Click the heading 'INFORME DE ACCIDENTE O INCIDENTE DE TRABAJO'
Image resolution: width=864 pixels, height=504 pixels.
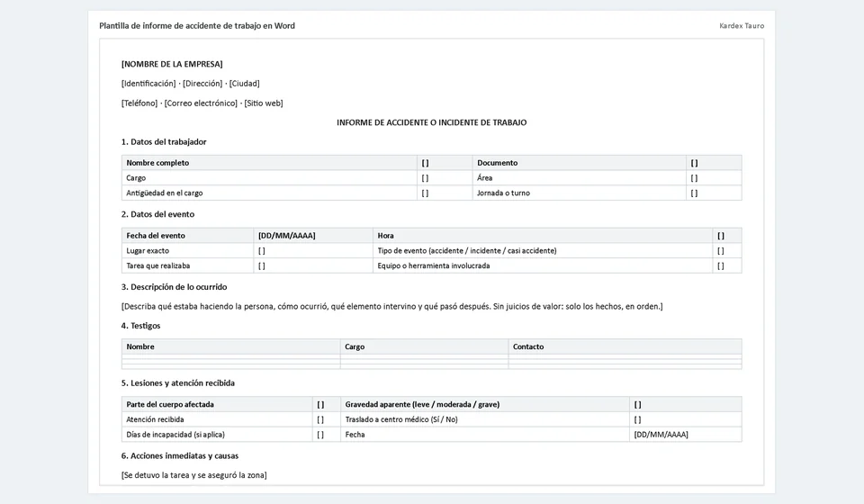431,122
